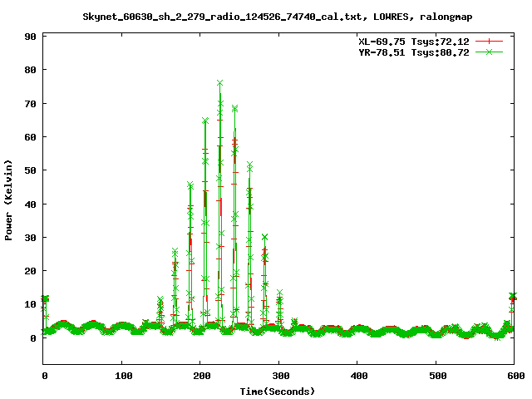Click the Time(Seconds) x-axis label
The height and width of the screenshot is (399, 532).
pyautogui.click(x=278, y=391)
